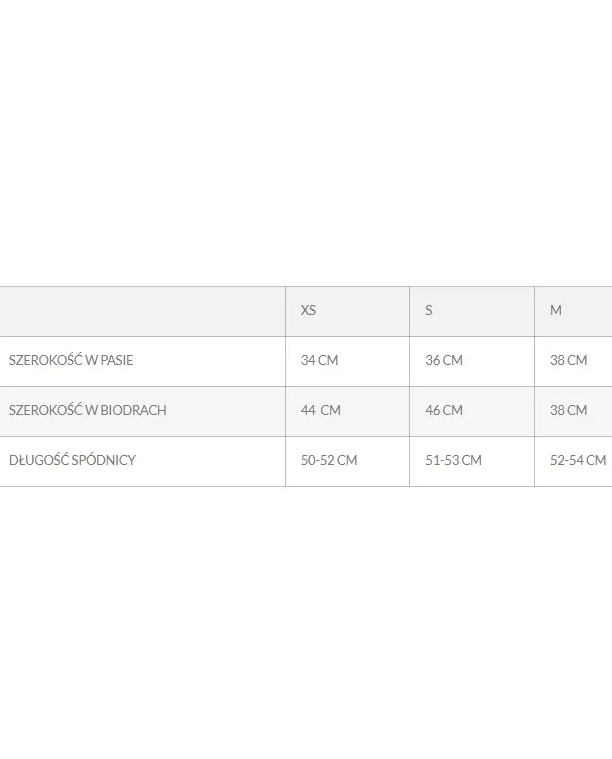Select the 44 CM hip width cell
This screenshot has height=759, width=612.
coord(321,410)
